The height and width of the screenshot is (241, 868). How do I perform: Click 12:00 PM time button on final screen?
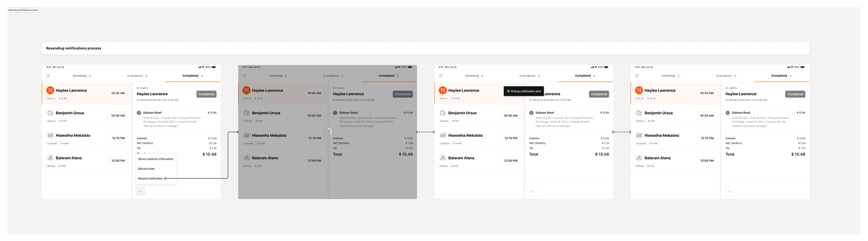[x=707, y=161]
